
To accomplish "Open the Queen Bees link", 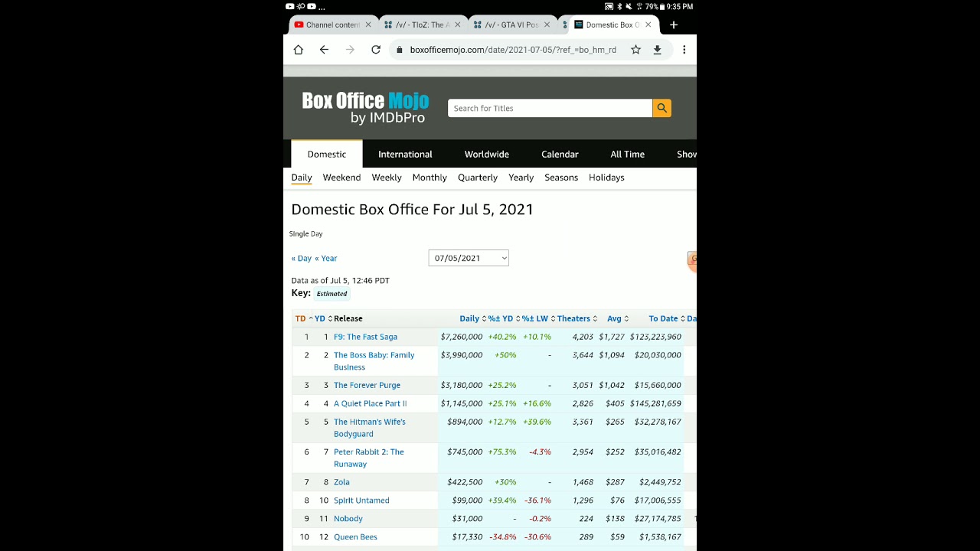I will 355,537.
